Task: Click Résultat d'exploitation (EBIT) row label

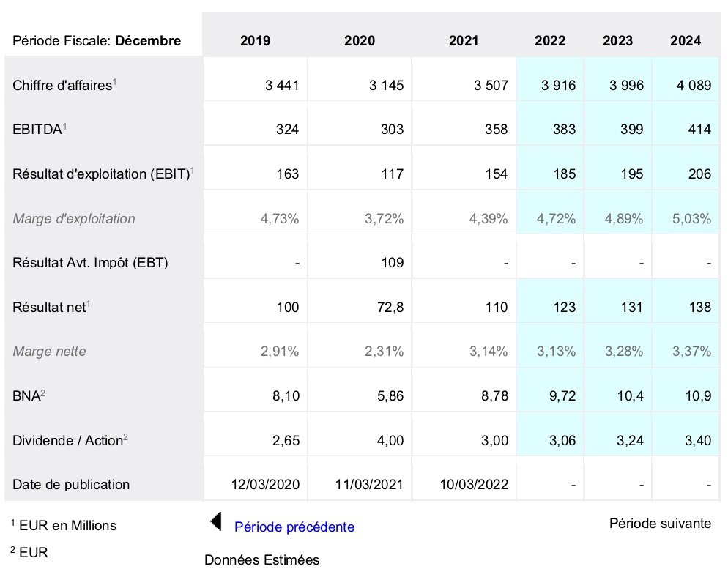Action: click(x=103, y=174)
